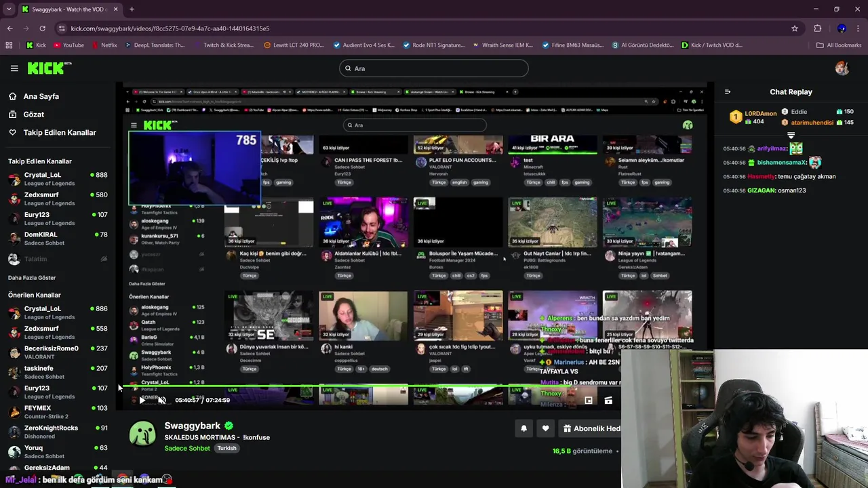Open the Kick hamburger sidebar menu
The image size is (868, 488).
(x=14, y=68)
